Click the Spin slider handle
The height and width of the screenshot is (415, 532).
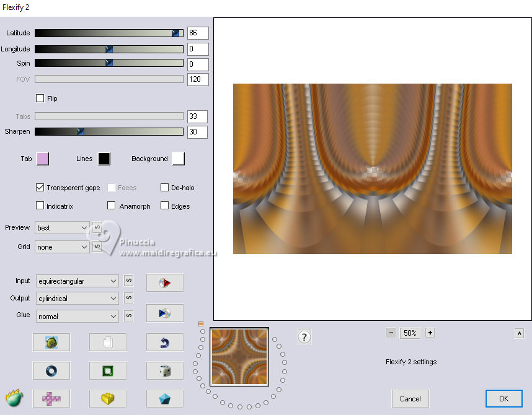(x=109, y=63)
